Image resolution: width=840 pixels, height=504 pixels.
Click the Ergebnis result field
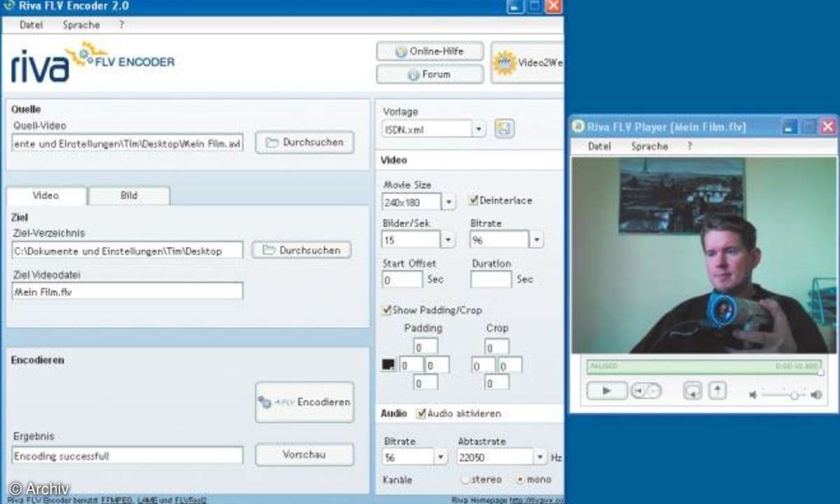point(127,456)
